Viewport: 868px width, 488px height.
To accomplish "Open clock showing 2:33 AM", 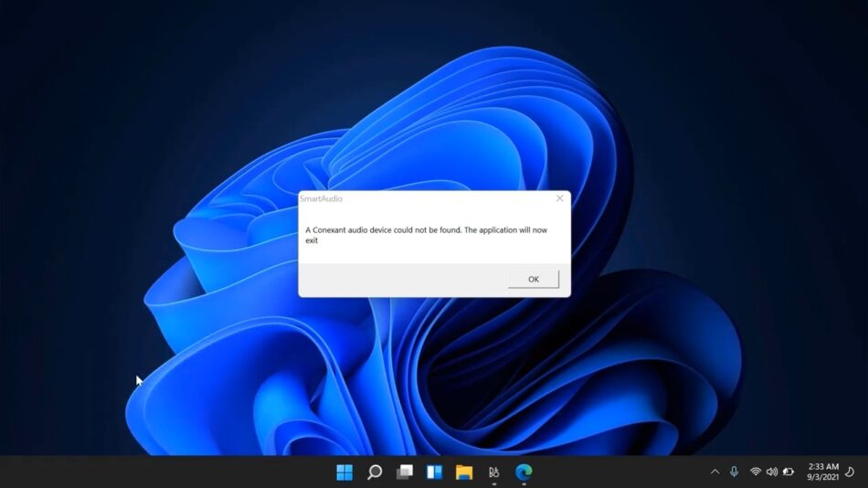I will coord(823,466).
